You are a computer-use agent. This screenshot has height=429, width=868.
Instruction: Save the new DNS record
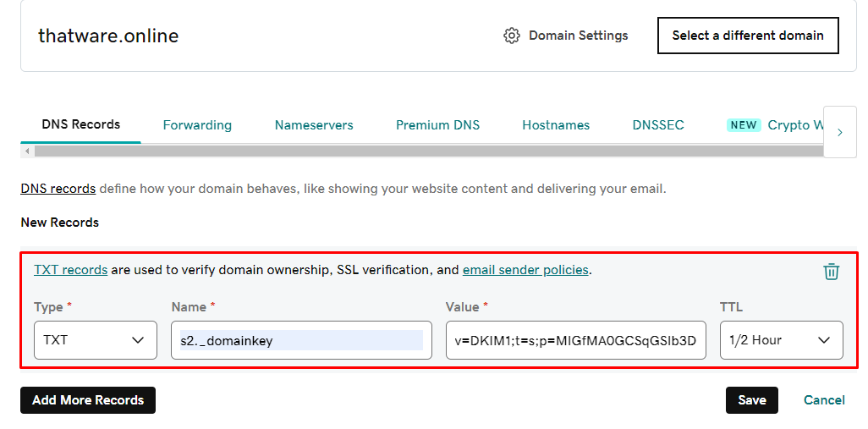click(752, 400)
